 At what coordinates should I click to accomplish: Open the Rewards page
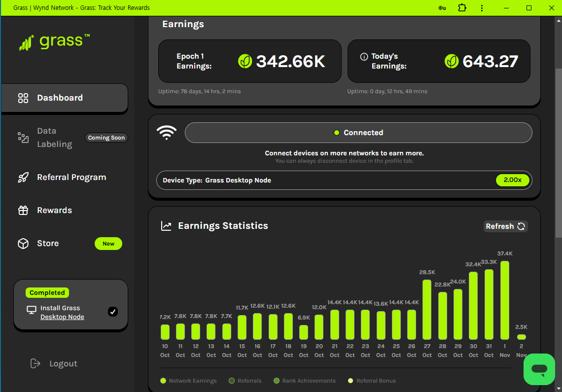click(x=55, y=210)
